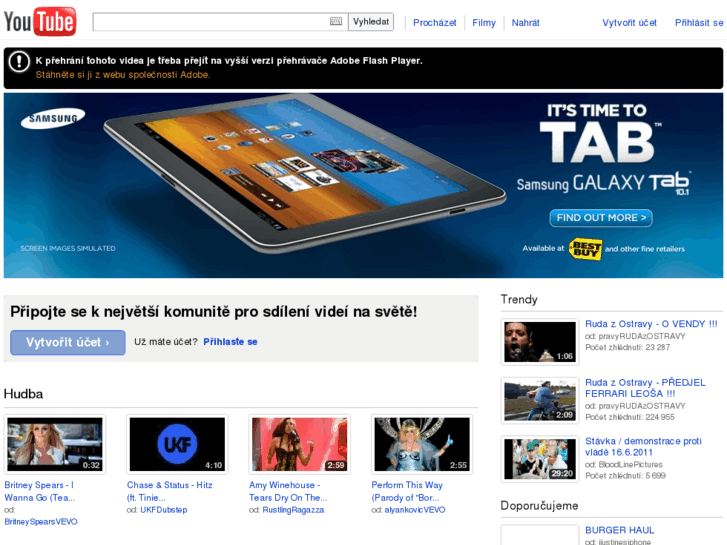Viewport: 727px width, 545px height.
Task: Open the UKF Chase & Status thumbnail
Action: [177, 444]
